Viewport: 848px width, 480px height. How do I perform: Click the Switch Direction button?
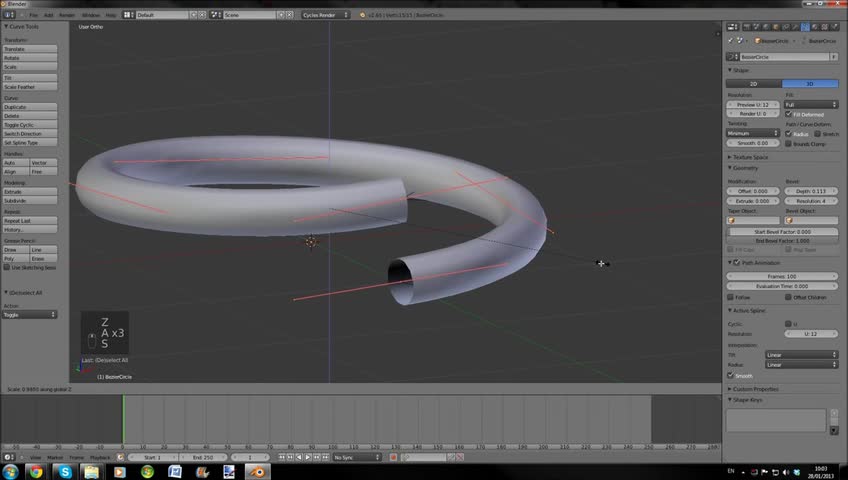(30, 134)
